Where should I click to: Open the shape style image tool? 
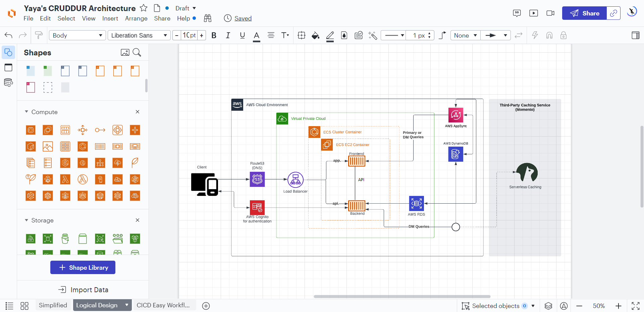359,35
